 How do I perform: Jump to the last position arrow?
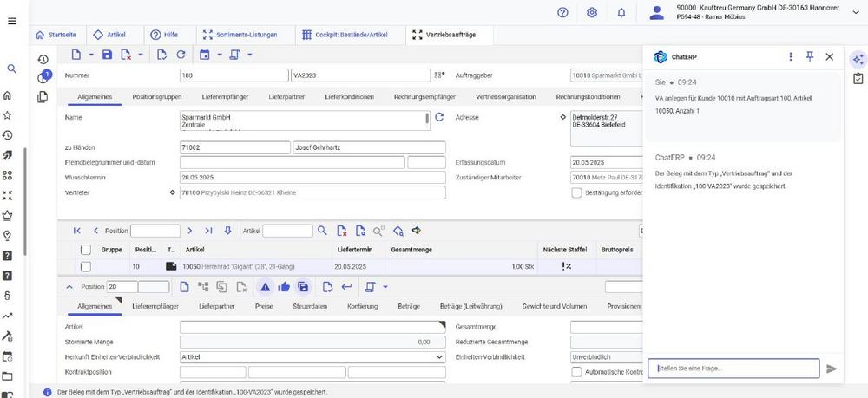tap(208, 231)
